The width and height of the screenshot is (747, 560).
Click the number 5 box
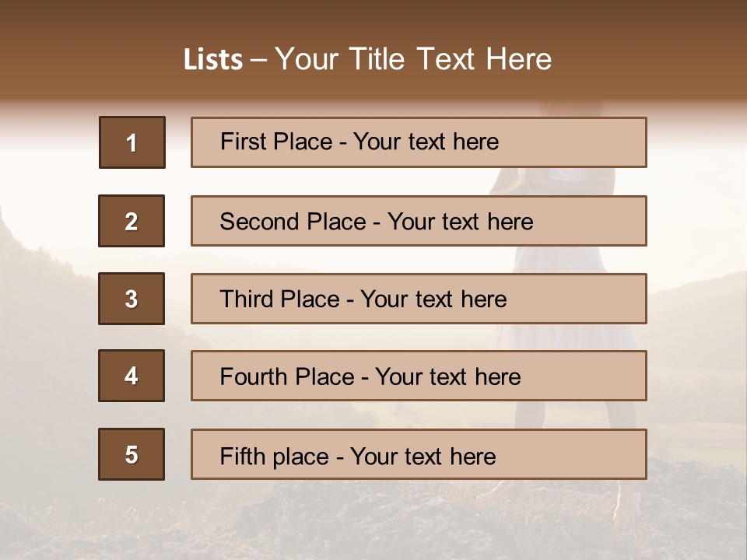tap(132, 454)
